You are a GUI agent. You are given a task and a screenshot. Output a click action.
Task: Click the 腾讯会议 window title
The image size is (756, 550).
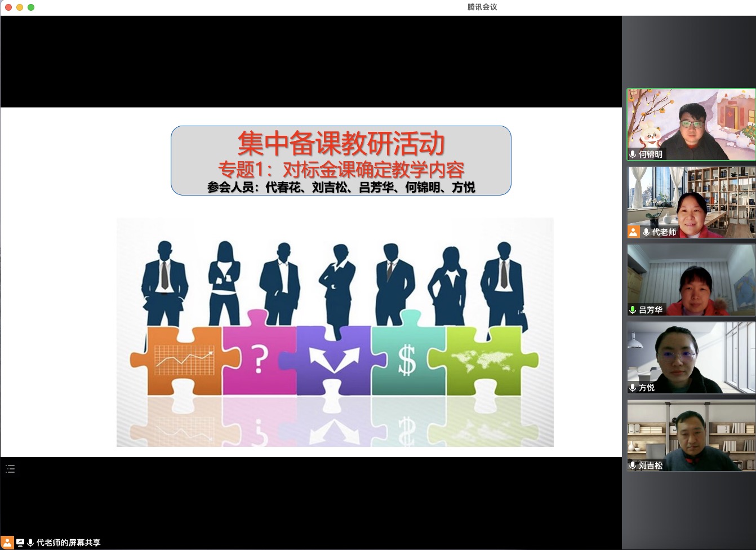pyautogui.click(x=482, y=7)
